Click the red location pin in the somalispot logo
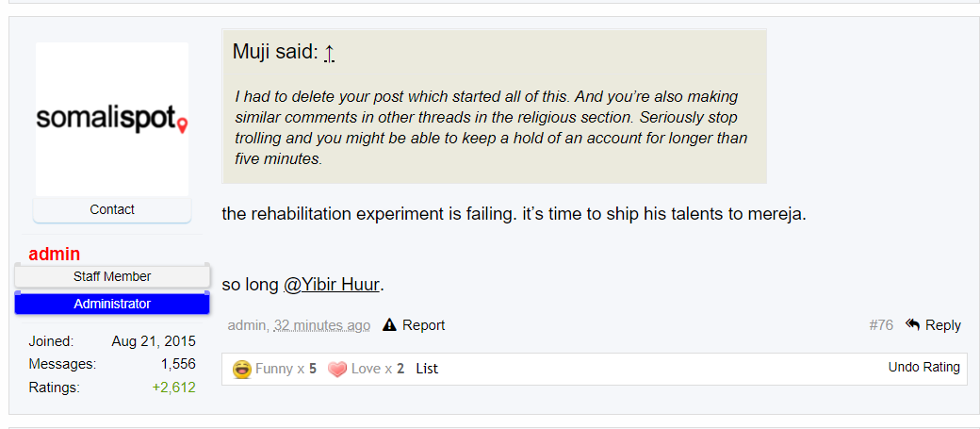Viewport: 980px width, 429px height. [x=182, y=125]
